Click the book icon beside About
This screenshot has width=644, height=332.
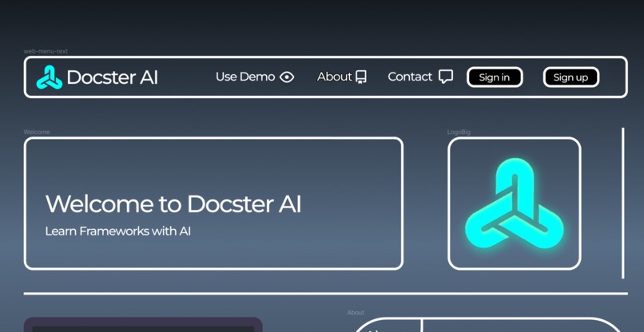coord(361,77)
